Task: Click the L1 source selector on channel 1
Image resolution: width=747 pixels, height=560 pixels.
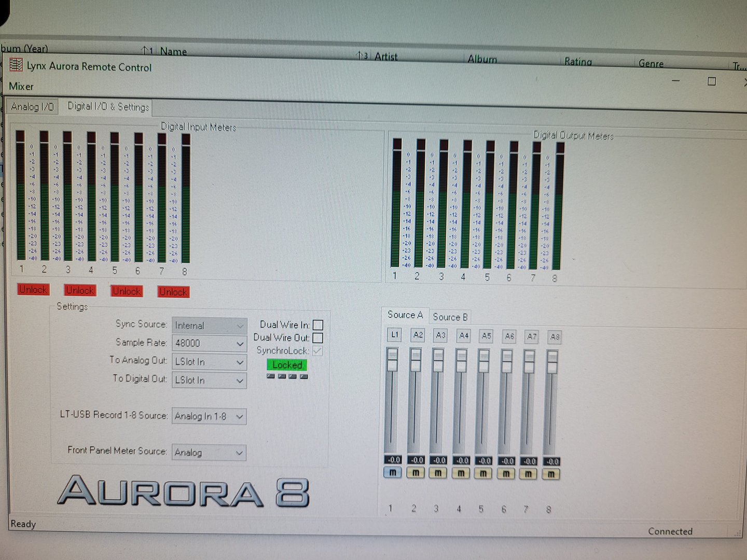Action: coord(394,334)
